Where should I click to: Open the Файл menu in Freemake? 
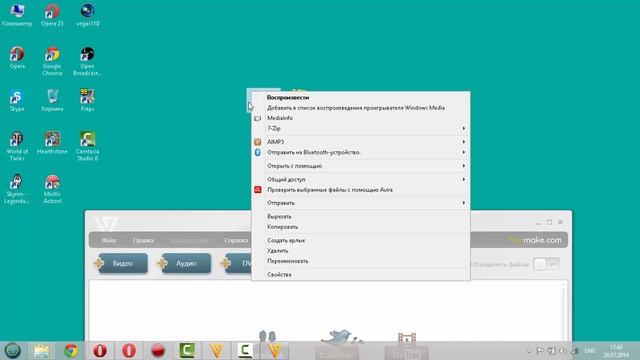point(109,240)
